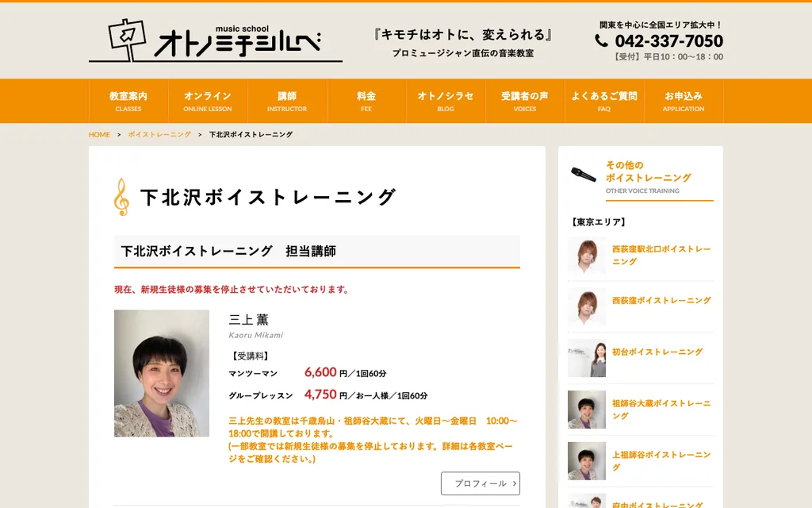Open the 教室案内 CLASSES menu

coord(128,101)
